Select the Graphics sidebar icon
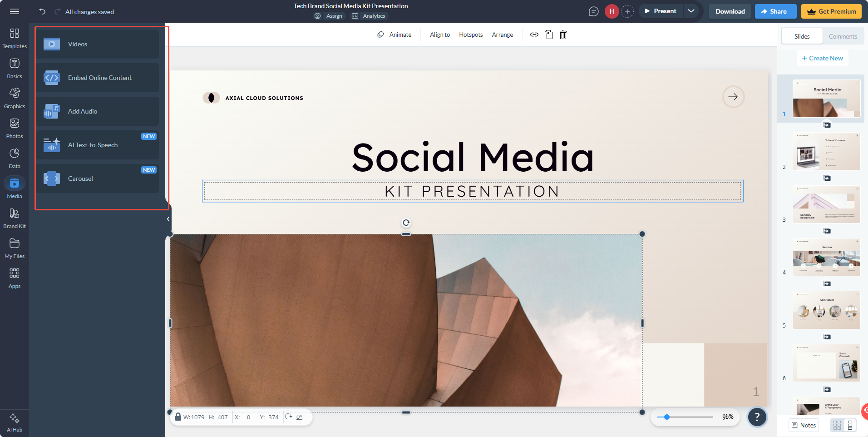Viewport: 868px width, 437px height. pyautogui.click(x=14, y=98)
